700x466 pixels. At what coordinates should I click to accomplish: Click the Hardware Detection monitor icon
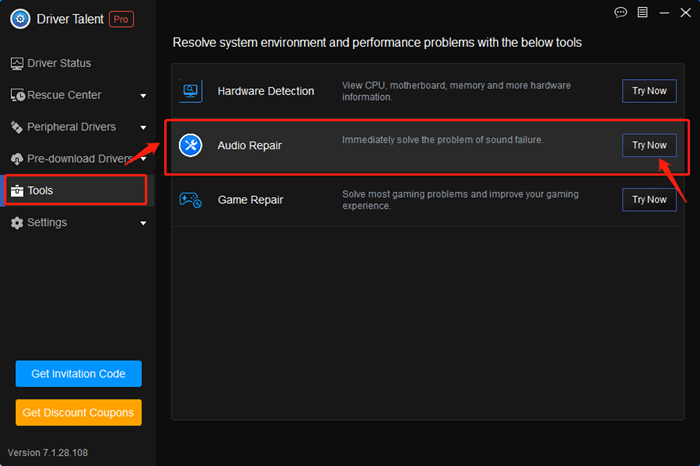point(191,91)
